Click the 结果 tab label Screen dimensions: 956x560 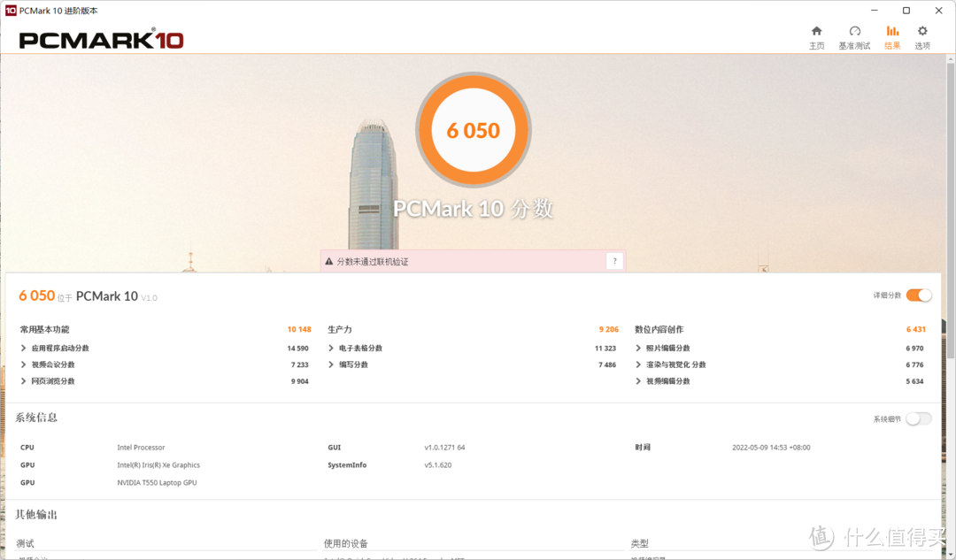tap(892, 46)
